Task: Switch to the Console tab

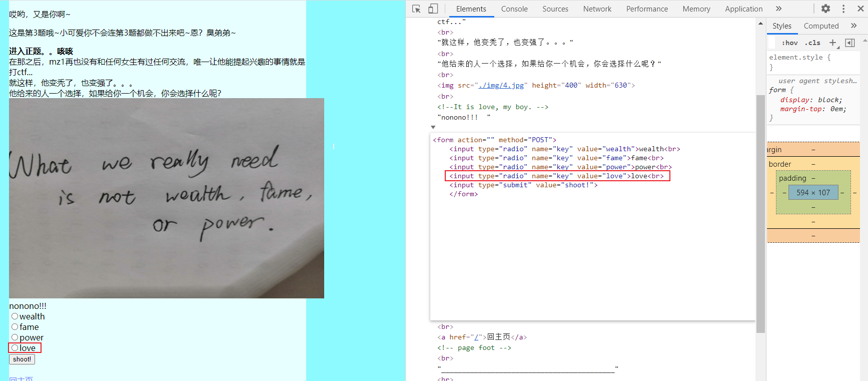Action: coord(514,9)
